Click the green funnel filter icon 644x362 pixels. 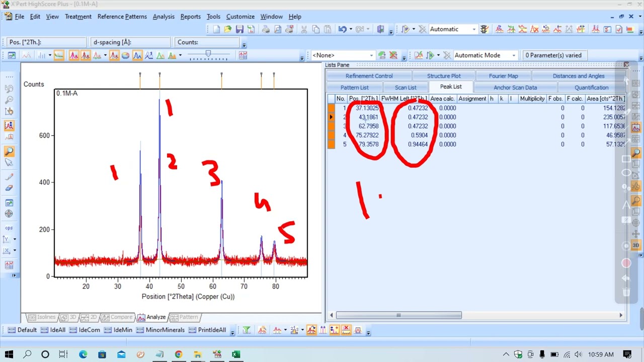point(247,330)
